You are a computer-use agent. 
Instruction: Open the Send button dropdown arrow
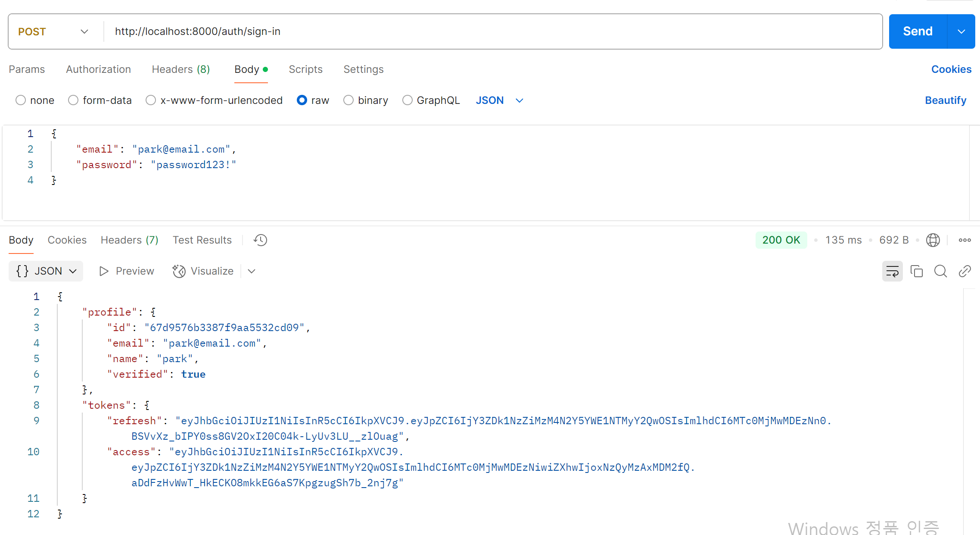click(961, 31)
